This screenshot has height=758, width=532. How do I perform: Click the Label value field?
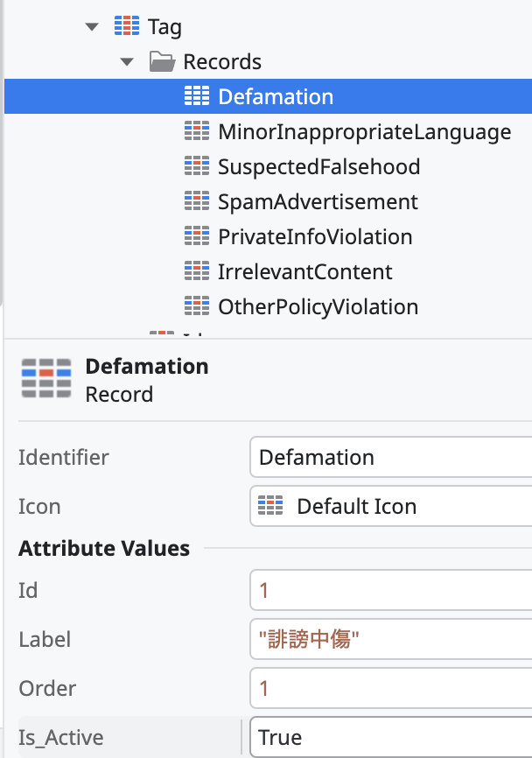click(391, 639)
